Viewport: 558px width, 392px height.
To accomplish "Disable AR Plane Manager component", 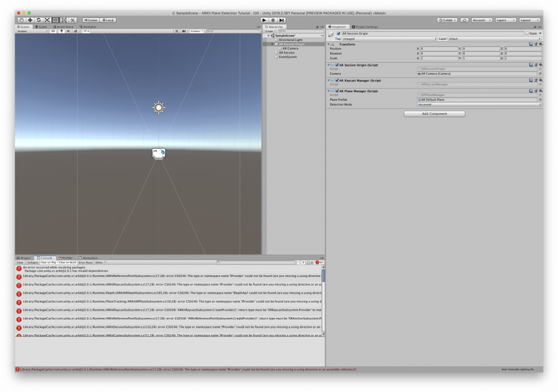I will coord(337,91).
